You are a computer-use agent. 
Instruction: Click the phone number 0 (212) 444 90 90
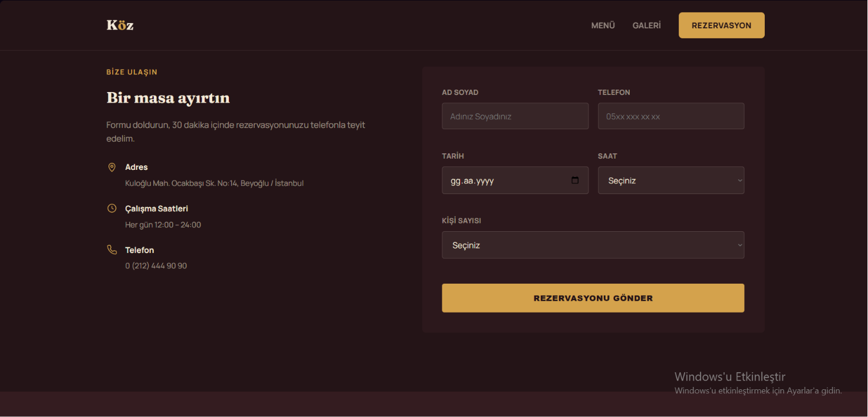click(156, 266)
